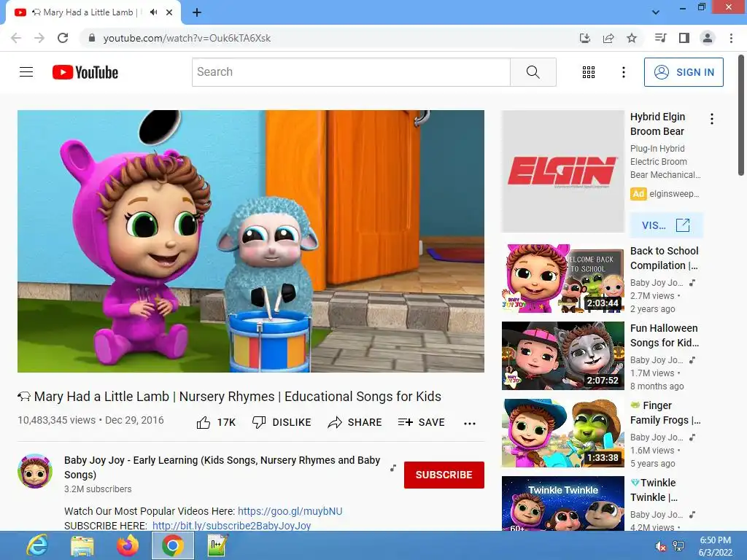Open Baby Joy Joy channel avatar

(x=35, y=471)
